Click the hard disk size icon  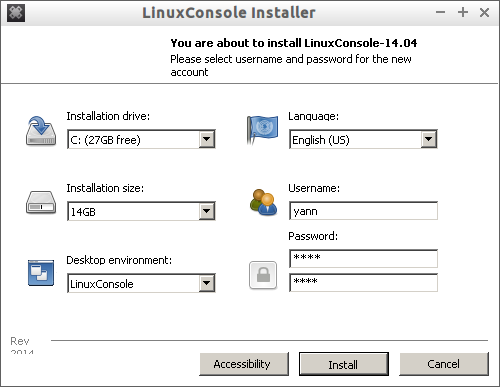(x=41, y=202)
